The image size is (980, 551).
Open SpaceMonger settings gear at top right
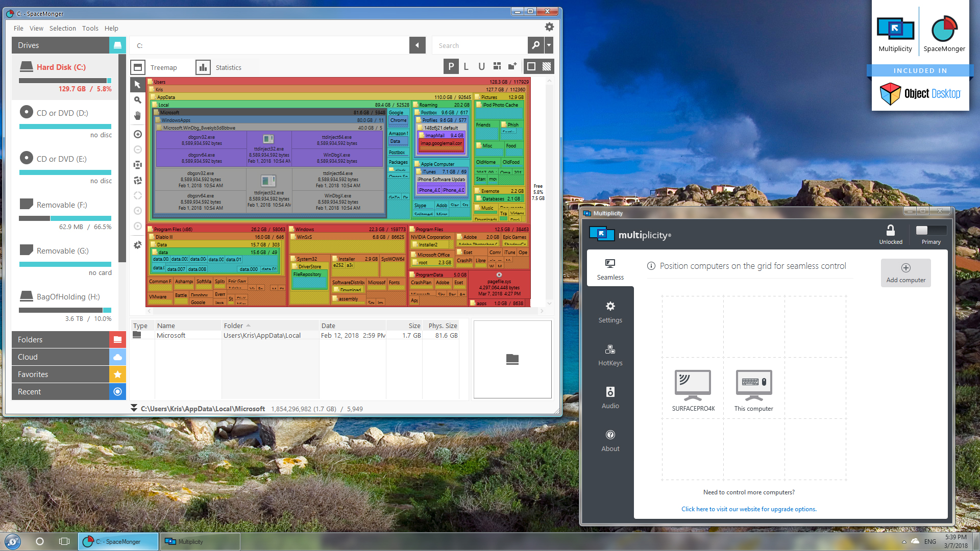click(549, 27)
